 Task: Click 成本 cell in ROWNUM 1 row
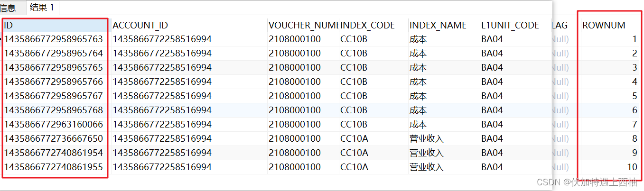tap(444, 39)
